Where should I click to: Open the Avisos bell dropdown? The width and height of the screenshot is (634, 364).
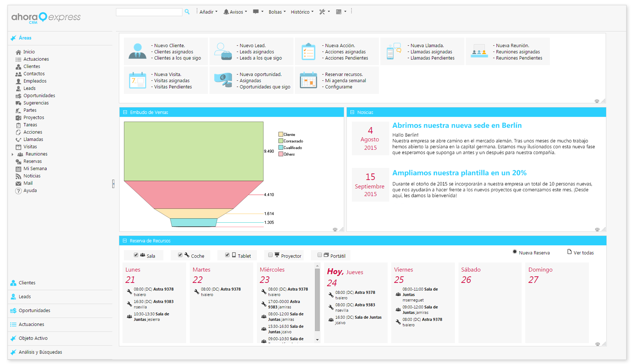point(235,12)
